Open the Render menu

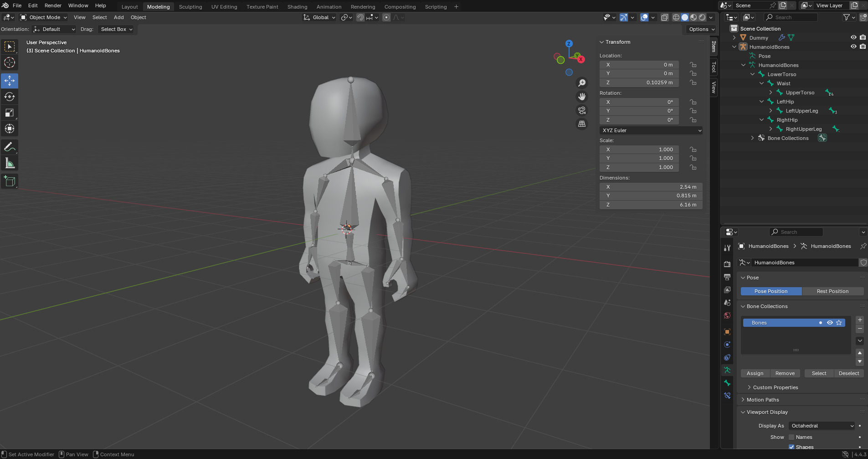tap(53, 5)
